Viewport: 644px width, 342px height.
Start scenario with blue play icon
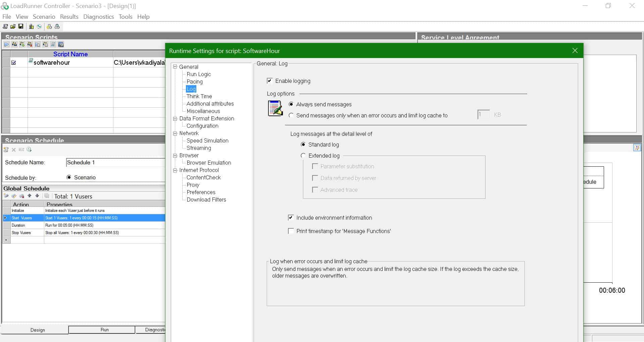[x=7, y=44]
